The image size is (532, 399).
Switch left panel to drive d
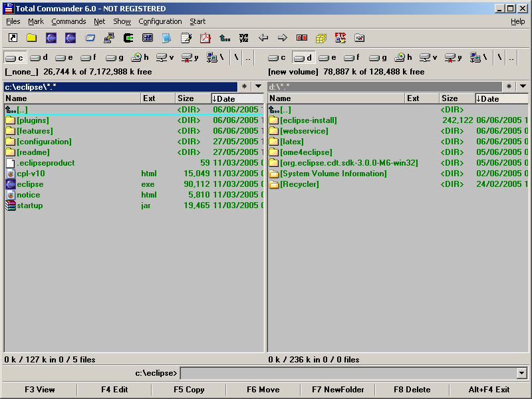[39, 57]
